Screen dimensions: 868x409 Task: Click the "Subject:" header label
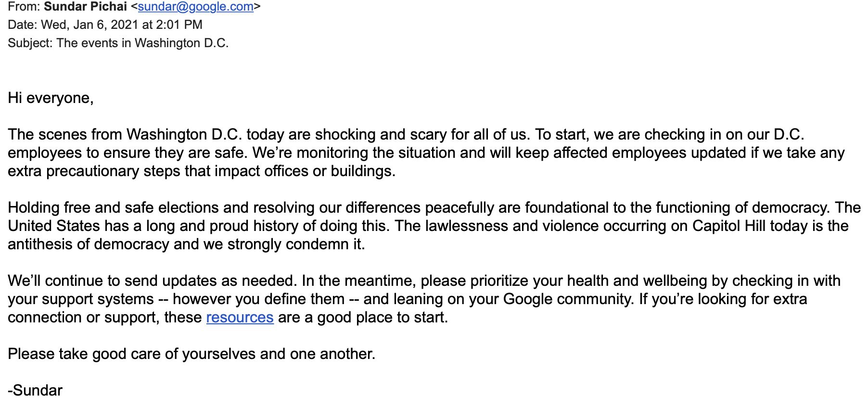coord(30,43)
